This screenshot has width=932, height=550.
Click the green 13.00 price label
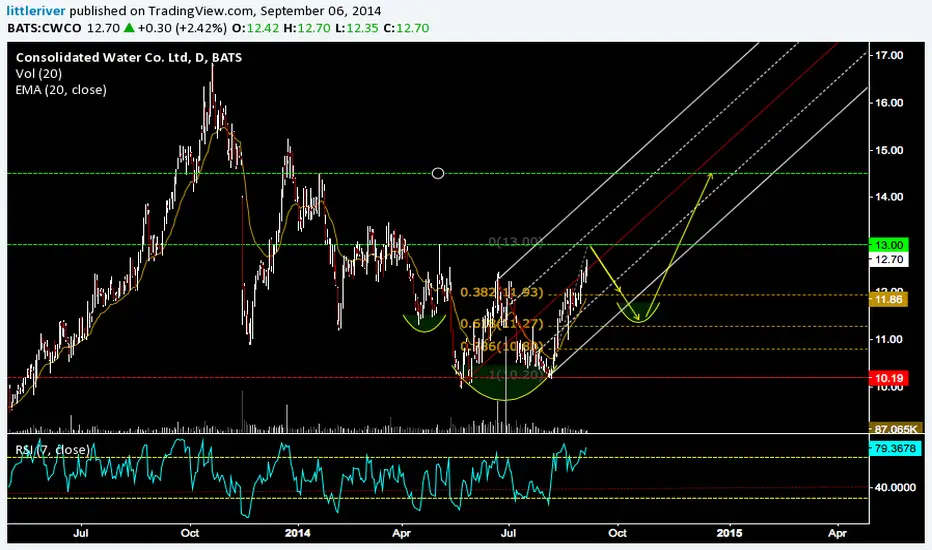click(x=889, y=245)
